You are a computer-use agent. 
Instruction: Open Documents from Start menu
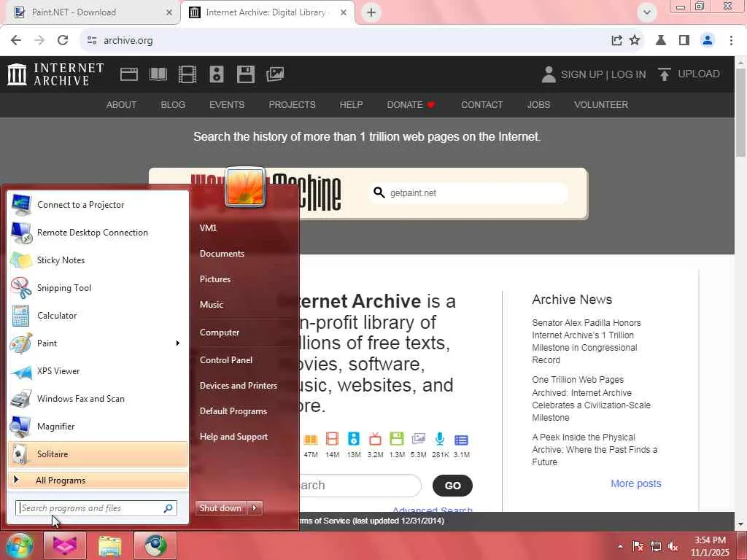coord(222,254)
